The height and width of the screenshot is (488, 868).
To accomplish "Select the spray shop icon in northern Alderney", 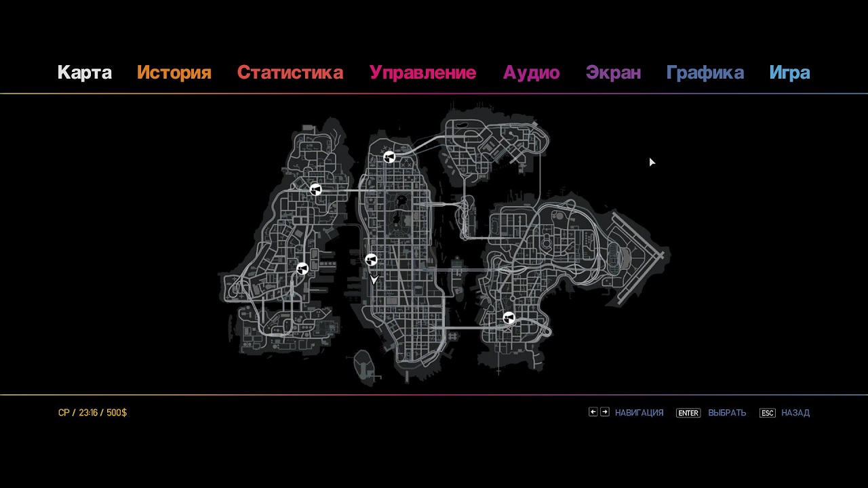I will (315, 190).
